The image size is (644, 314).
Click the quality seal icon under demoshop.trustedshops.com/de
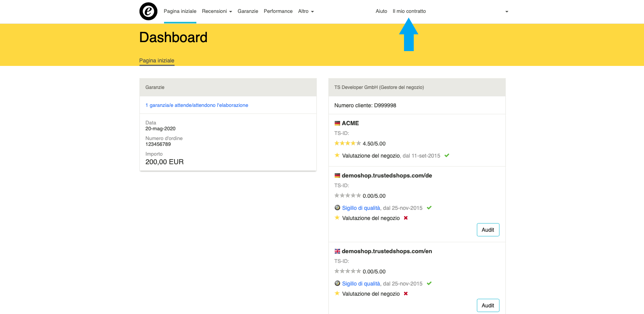tap(337, 208)
